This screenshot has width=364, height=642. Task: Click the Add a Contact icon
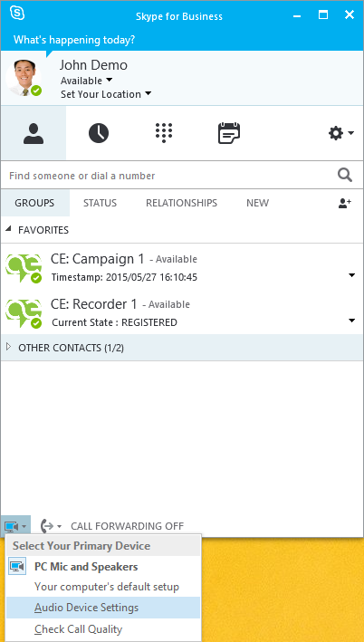click(x=345, y=203)
